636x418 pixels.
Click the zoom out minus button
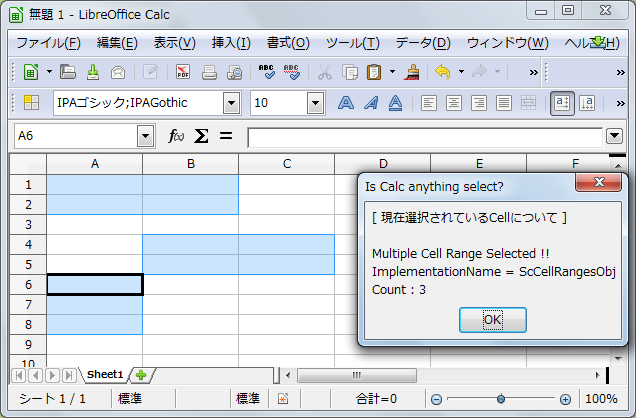(x=436, y=400)
